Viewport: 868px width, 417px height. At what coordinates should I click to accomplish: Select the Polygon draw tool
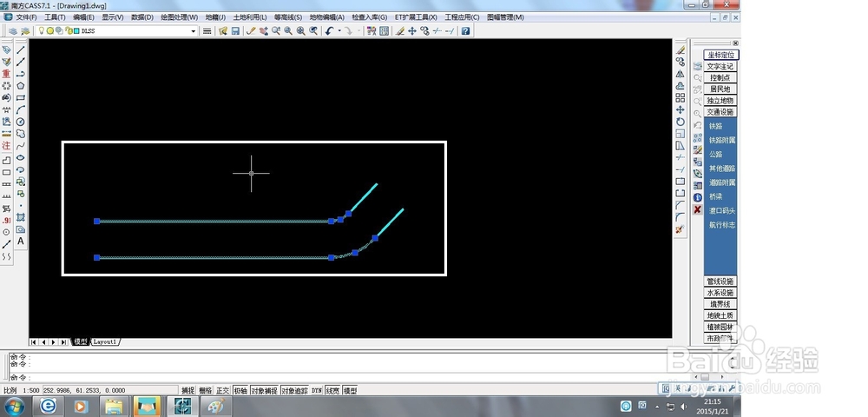coord(21,86)
